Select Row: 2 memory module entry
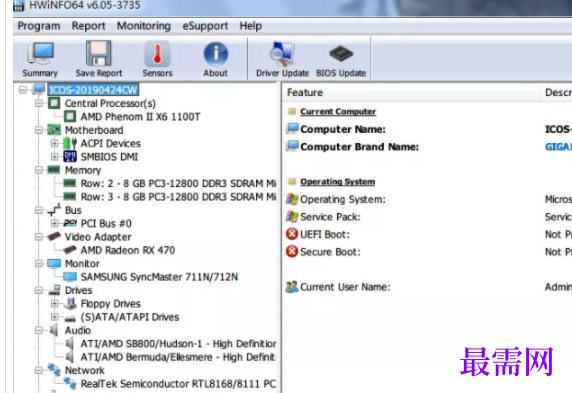572x393 pixels. [178, 183]
